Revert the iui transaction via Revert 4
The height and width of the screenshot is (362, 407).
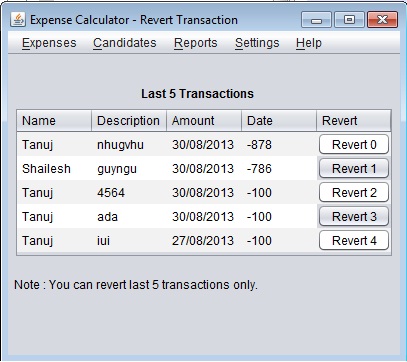coord(354,240)
